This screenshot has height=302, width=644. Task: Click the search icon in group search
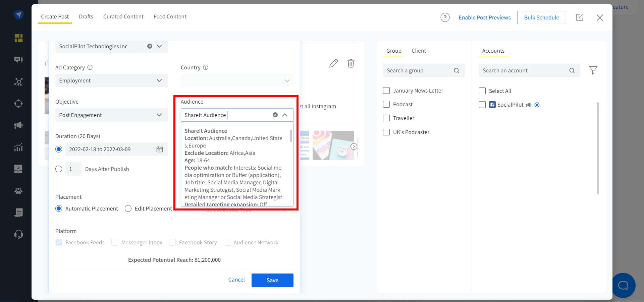(x=457, y=70)
